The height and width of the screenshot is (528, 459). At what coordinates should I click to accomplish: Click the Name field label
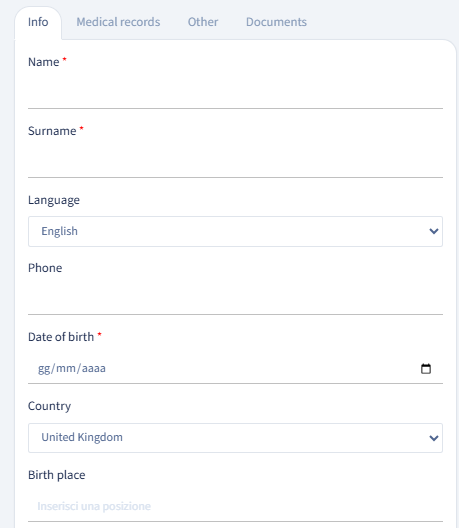pyautogui.click(x=44, y=62)
